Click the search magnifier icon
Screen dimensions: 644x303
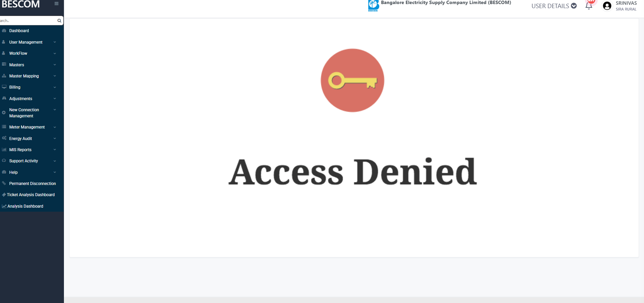click(59, 21)
